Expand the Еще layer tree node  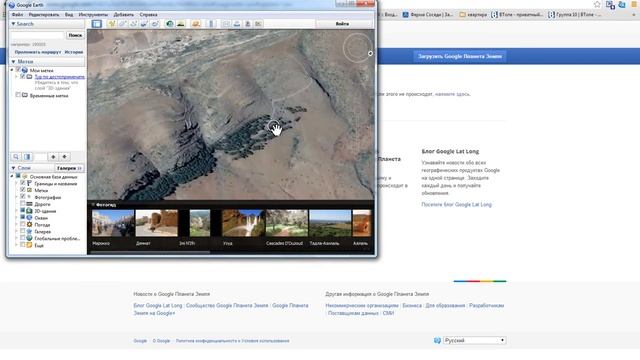pos(17,245)
